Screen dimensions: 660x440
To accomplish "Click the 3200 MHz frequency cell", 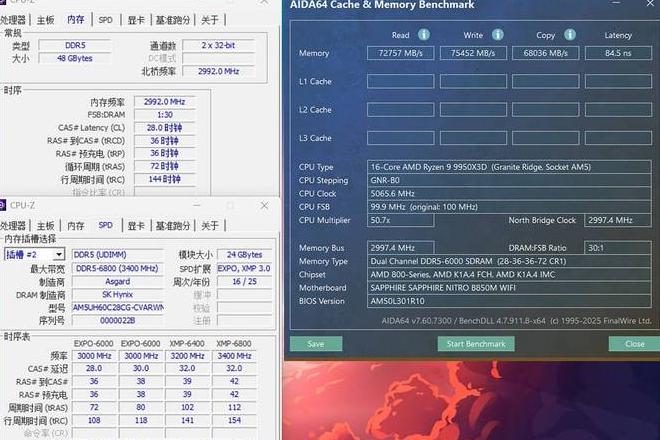I will pos(187,356).
